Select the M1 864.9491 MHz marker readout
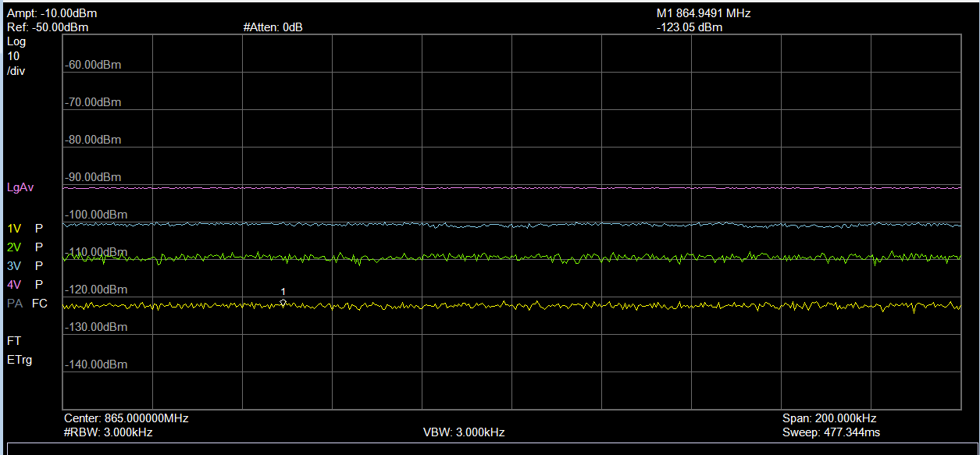Screen dimensions: 980x455 tap(704, 13)
